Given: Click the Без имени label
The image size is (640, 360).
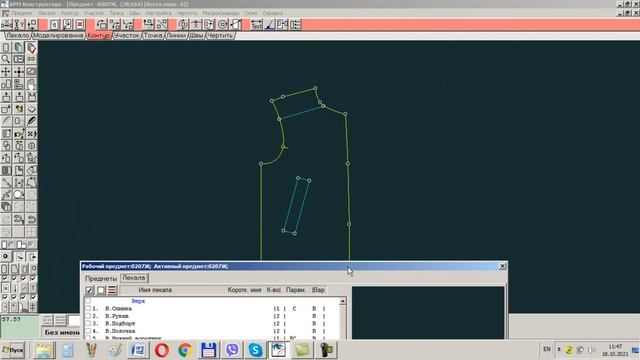Looking at the screenshot, I should pyautogui.click(x=62, y=332).
